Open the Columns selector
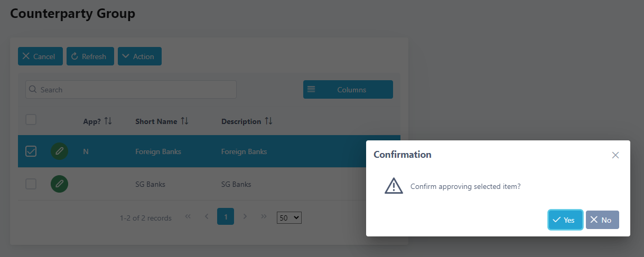This screenshot has width=644, height=257. pos(348,90)
